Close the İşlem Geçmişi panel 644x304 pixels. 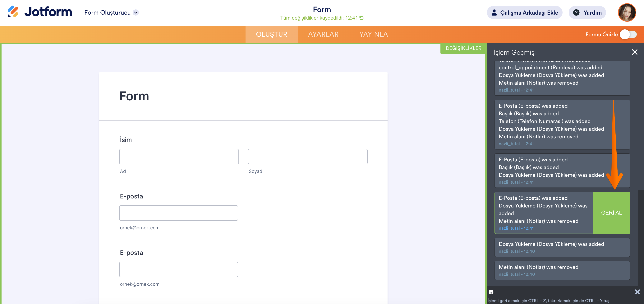[x=634, y=52]
